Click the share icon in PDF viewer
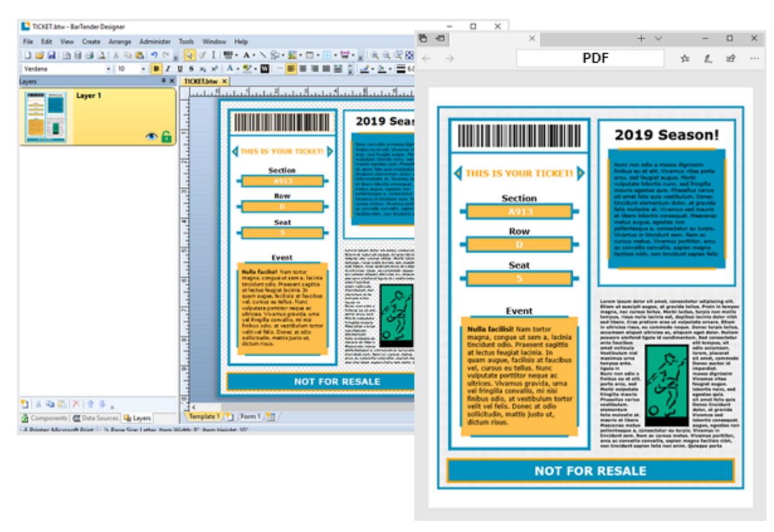This screenshot has width=774, height=532. pos(731,58)
